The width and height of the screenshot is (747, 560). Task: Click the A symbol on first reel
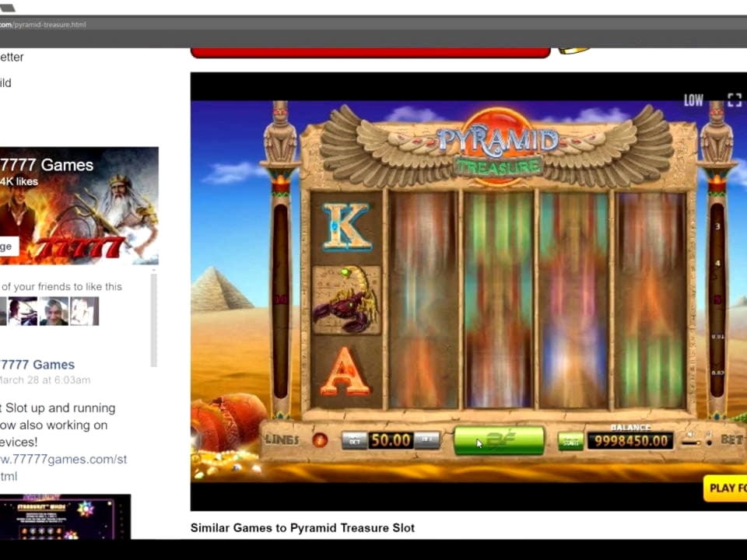[x=345, y=372]
